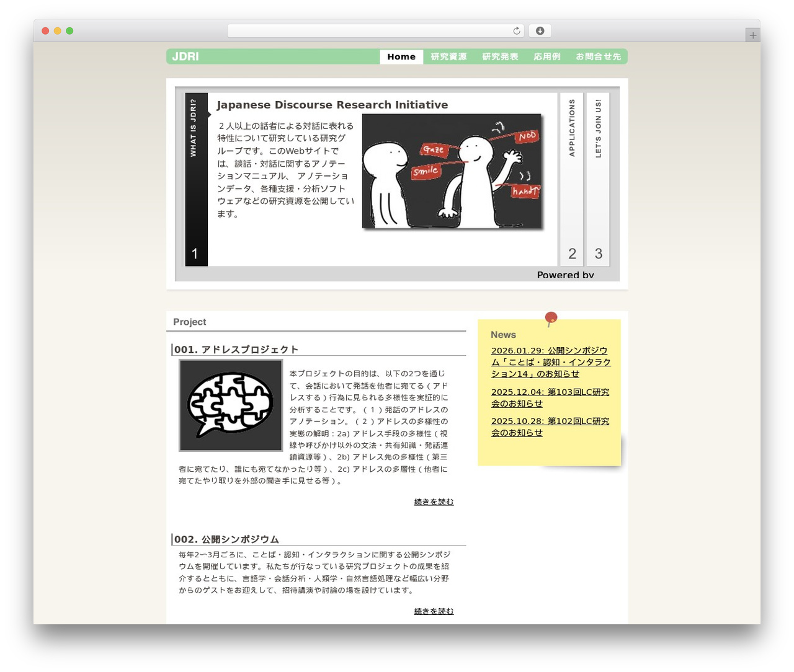Click the yellow minimize window button
The image size is (794, 672).
[x=57, y=31]
